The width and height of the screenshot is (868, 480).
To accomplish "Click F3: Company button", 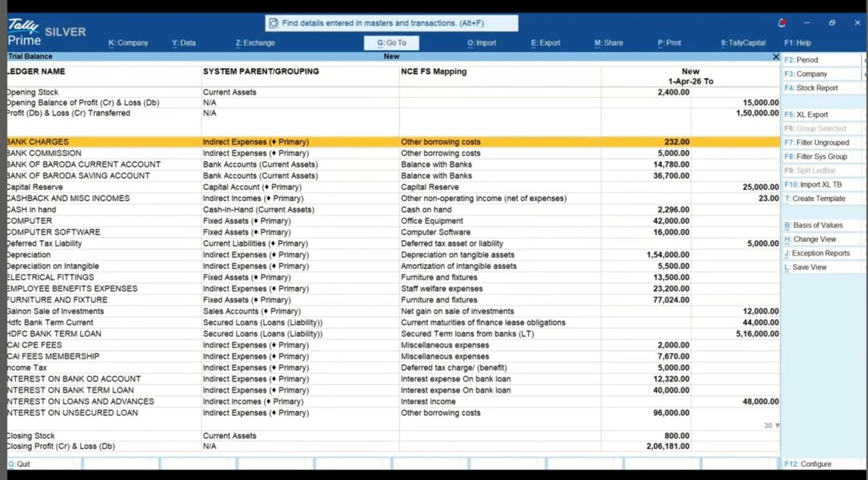I will coord(822,74).
